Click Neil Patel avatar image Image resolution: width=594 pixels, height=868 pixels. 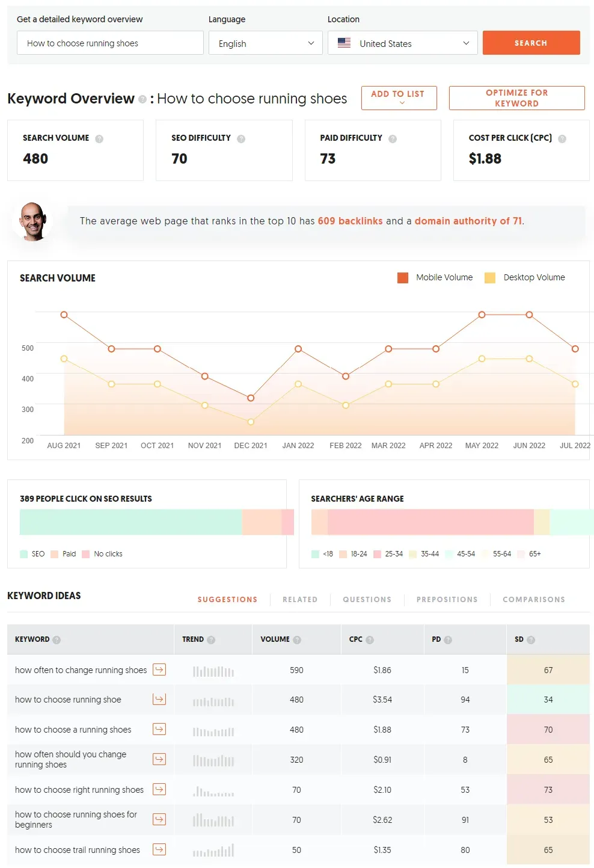[x=32, y=221]
